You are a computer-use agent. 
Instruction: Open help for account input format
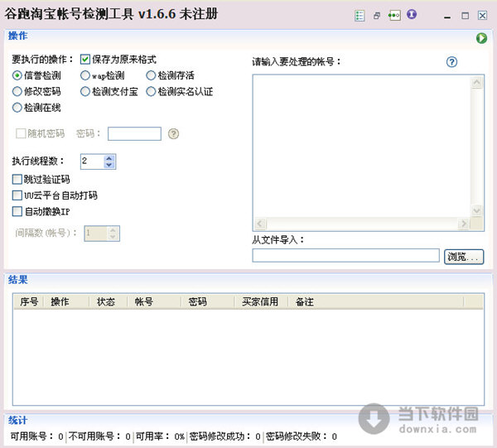[x=451, y=62]
